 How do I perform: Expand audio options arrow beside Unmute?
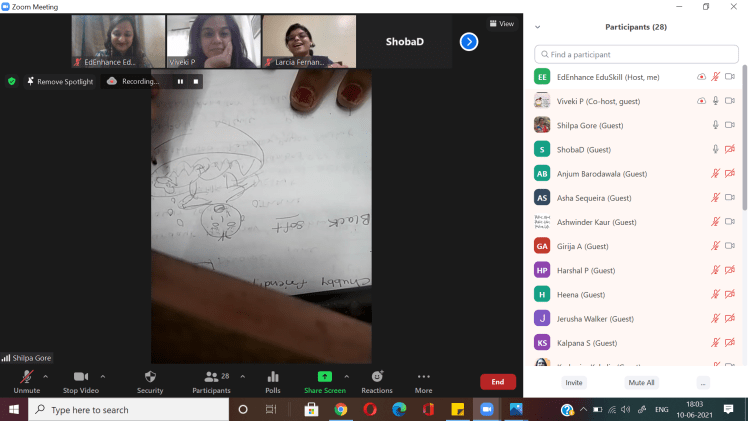46,376
